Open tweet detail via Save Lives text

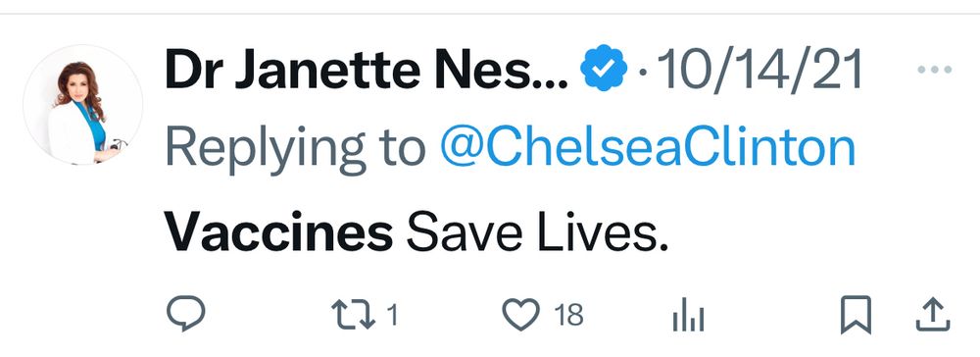[537, 232]
